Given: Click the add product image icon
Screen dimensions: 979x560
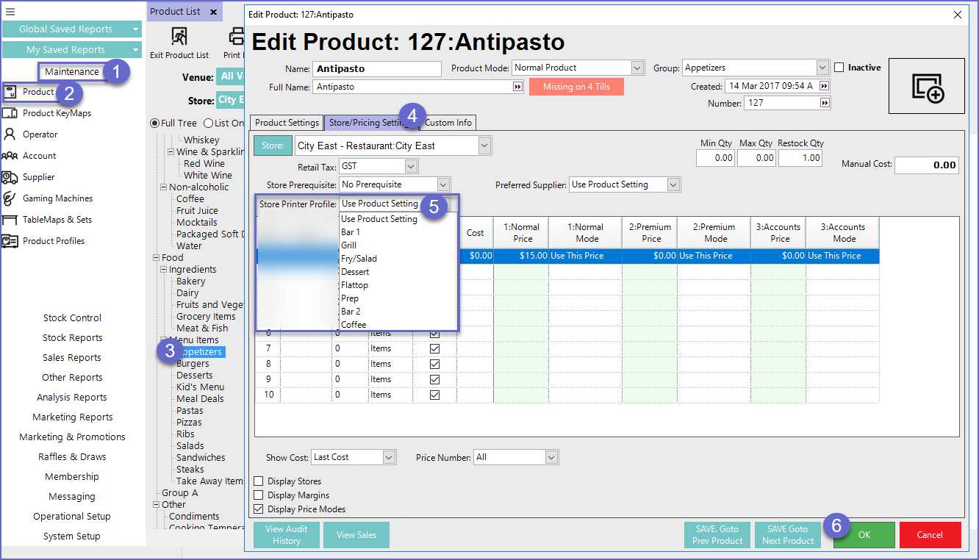Looking at the screenshot, I should pyautogui.click(x=927, y=87).
